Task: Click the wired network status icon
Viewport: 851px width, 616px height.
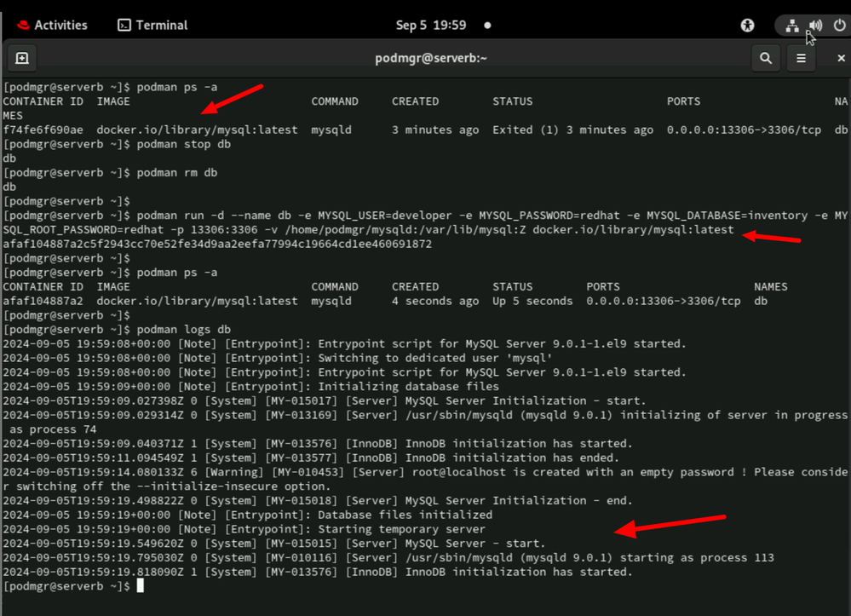Action: coord(792,26)
